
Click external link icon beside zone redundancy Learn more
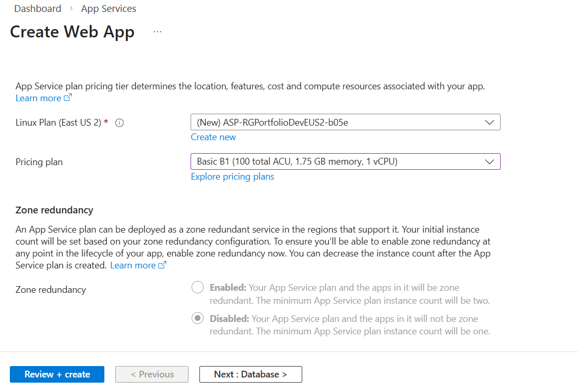coord(162,265)
